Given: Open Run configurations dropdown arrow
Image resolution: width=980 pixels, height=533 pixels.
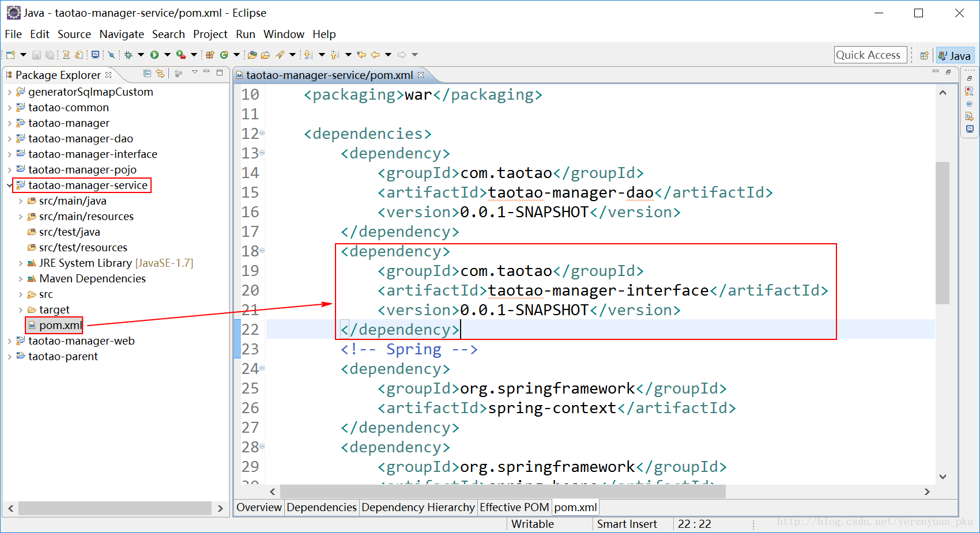Looking at the screenshot, I should tap(167, 55).
